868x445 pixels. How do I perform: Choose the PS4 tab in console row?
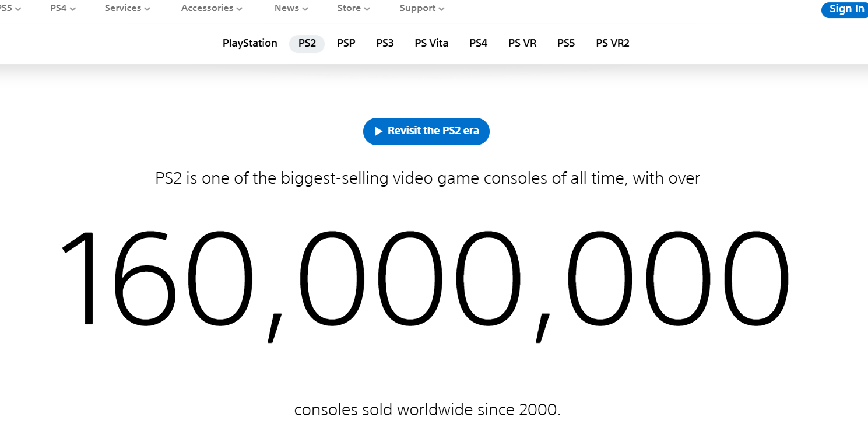(x=478, y=43)
